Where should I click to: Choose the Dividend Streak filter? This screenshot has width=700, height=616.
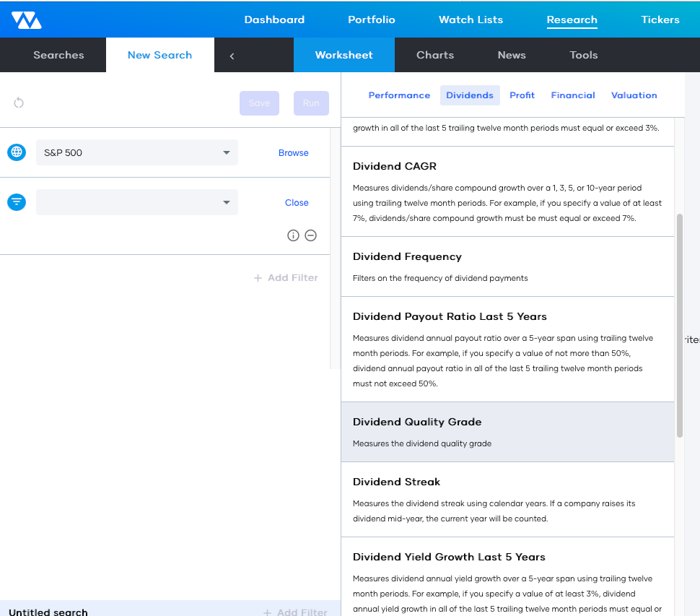click(507, 500)
